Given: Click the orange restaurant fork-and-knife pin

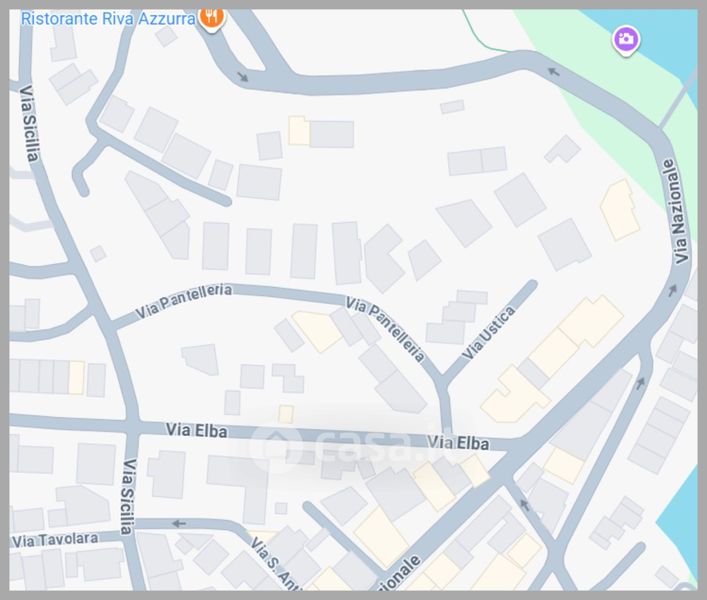Looking at the screenshot, I should click(211, 17).
